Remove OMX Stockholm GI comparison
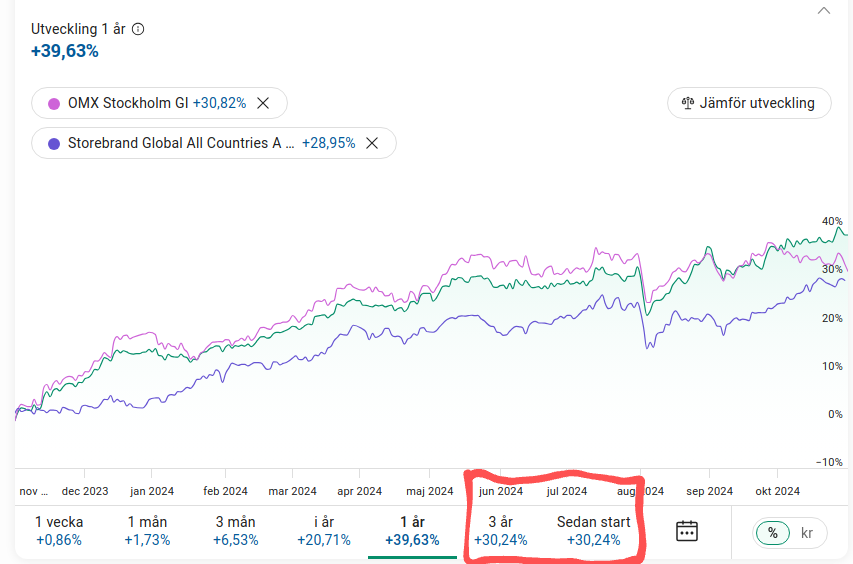This screenshot has width=853, height=564. (x=263, y=103)
